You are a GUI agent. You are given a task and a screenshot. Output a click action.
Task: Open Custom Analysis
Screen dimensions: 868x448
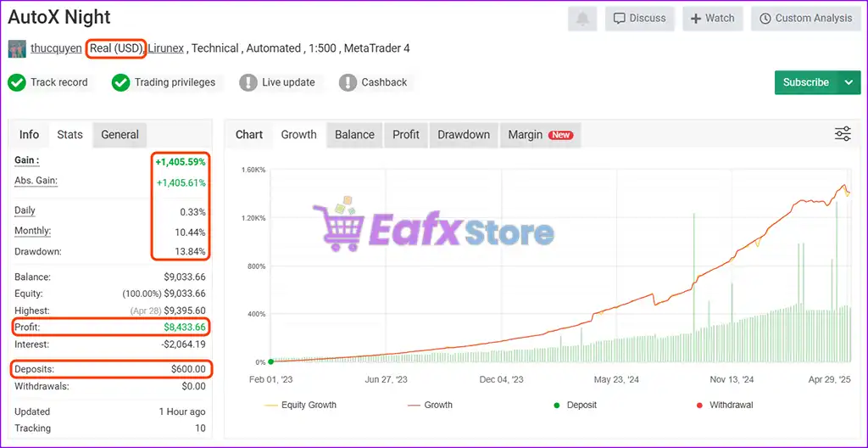pyautogui.click(x=805, y=19)
